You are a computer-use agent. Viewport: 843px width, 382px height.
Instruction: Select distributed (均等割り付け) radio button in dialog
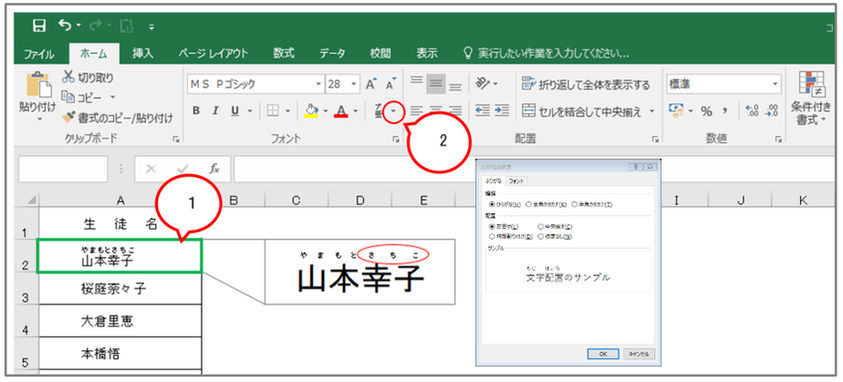click(491, 236)
